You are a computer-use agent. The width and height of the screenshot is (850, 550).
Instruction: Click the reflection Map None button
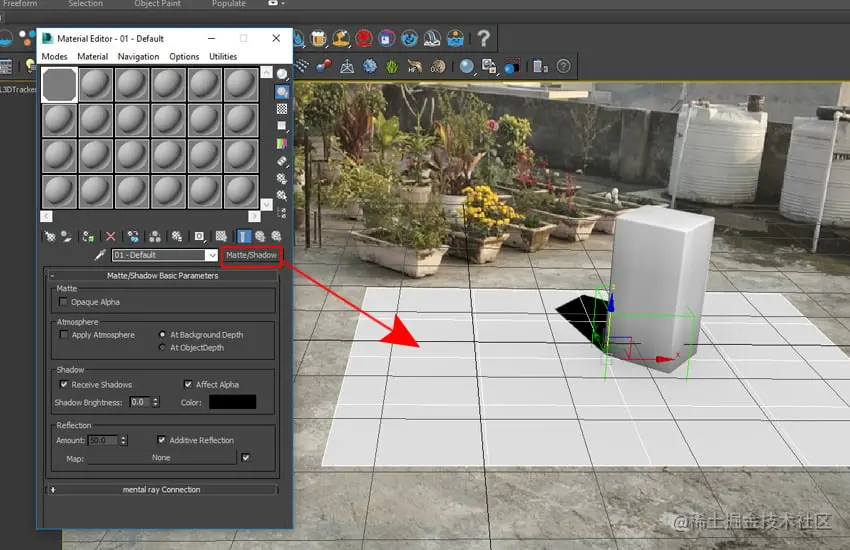162,458
